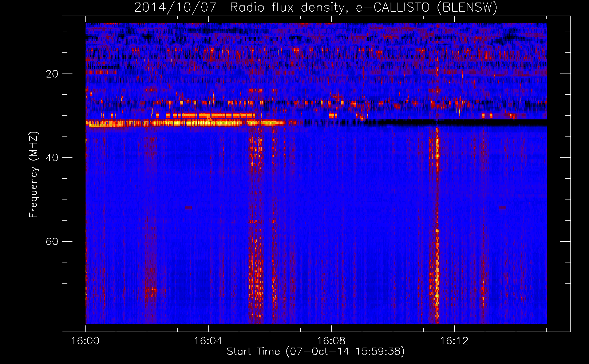
Task: Click the '60' frequency tick label
Action: [52, 241]
